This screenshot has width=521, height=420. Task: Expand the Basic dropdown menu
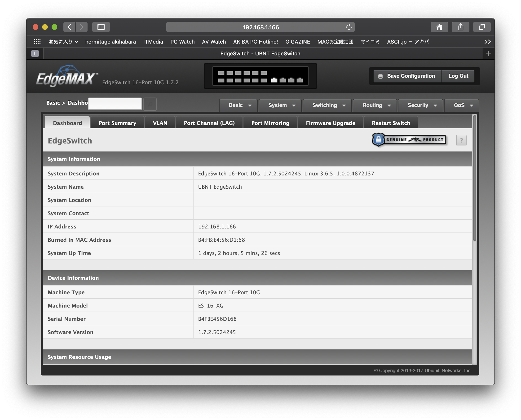coord(238,106)
